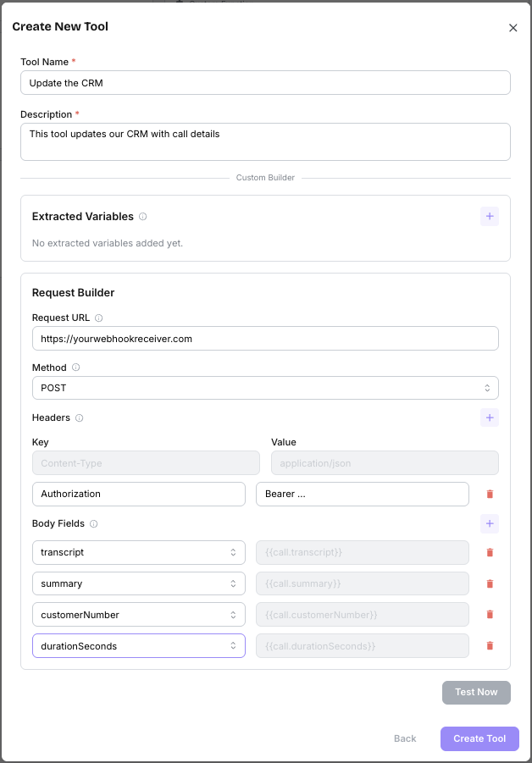Image resolution: width=532 pixels, height=763 pixels.
Task: Click the Key column label
Action: 41,442
